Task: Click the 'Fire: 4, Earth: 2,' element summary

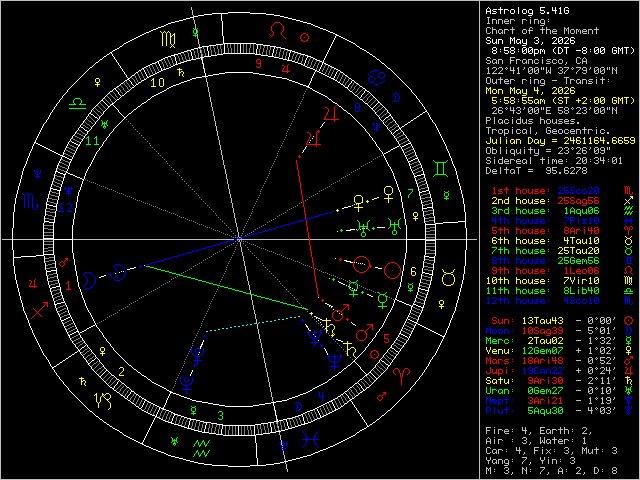Action: (539, 431)
